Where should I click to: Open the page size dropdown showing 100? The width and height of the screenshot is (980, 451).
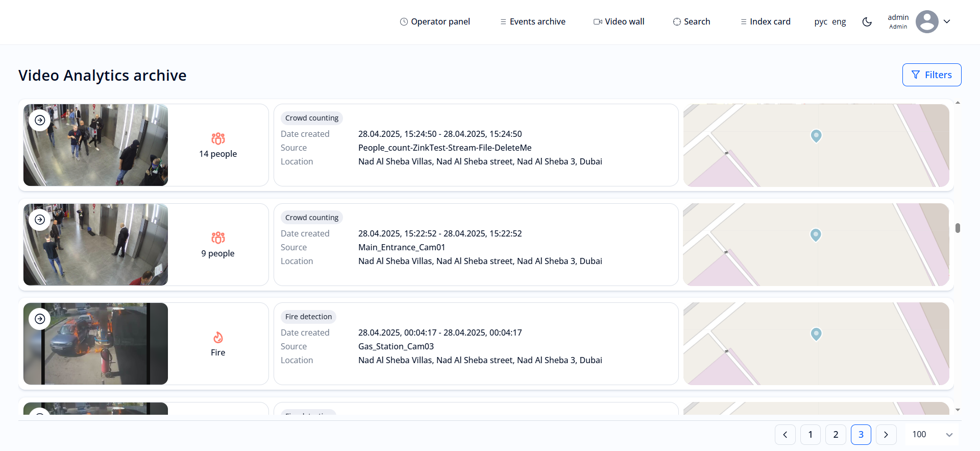point(933,435)
